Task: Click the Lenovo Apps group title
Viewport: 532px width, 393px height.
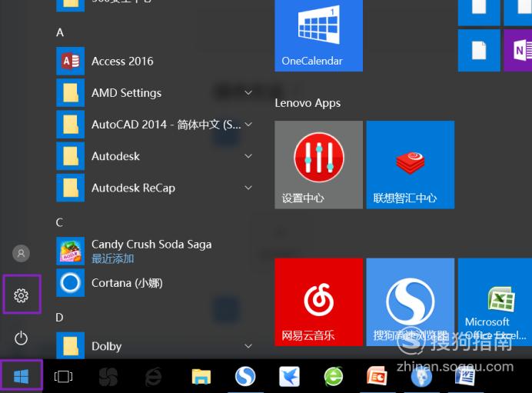Action: point(308,102)
